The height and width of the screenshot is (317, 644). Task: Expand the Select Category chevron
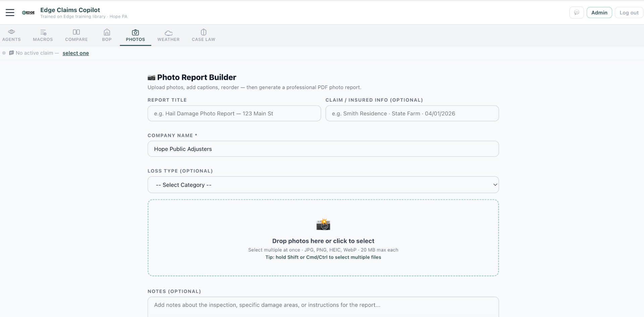coord(495,184)
